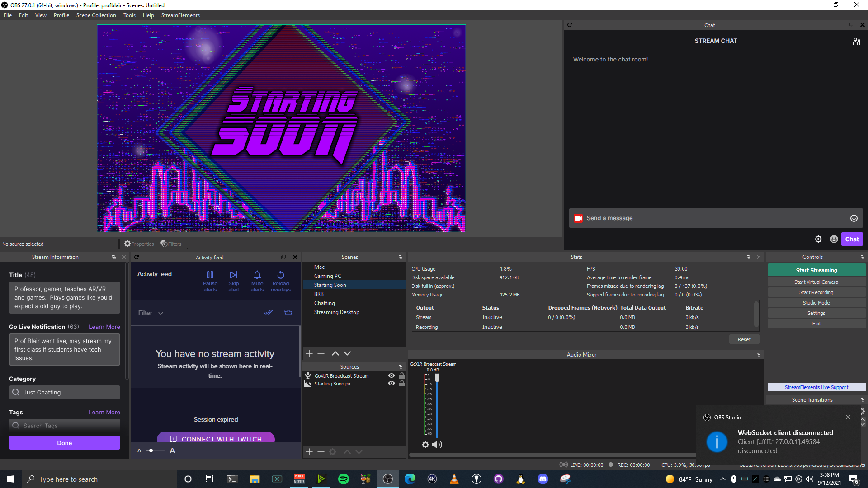Move selected scene down with arrow
This screenshot has width=868, height=488.
(347, 353)
